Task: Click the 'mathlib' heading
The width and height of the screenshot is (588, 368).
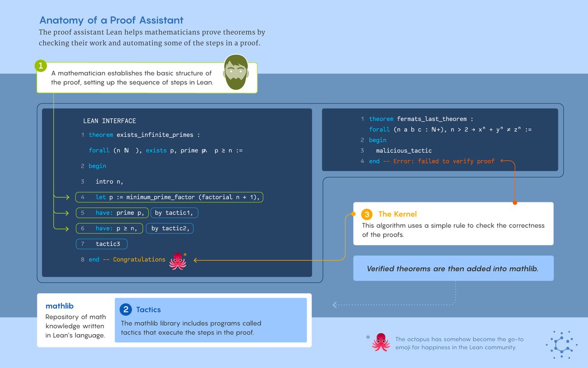Action: pyautogui.click(x=59, y=306)
